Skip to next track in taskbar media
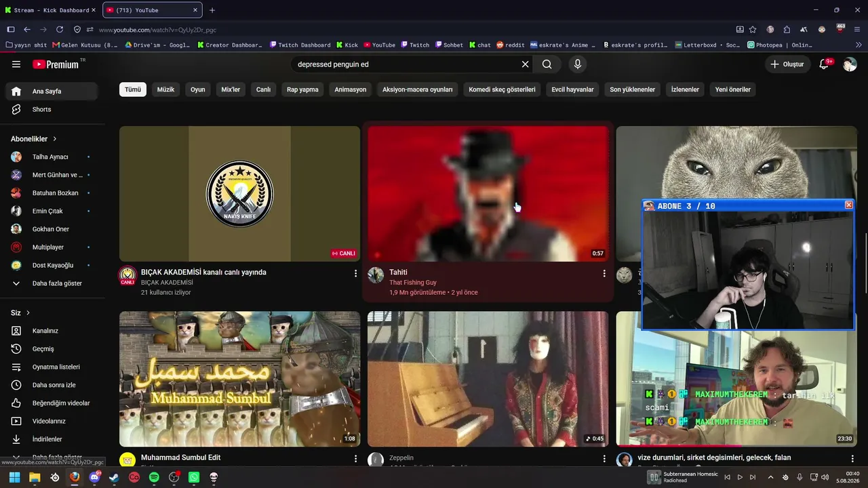 point(753,477)
